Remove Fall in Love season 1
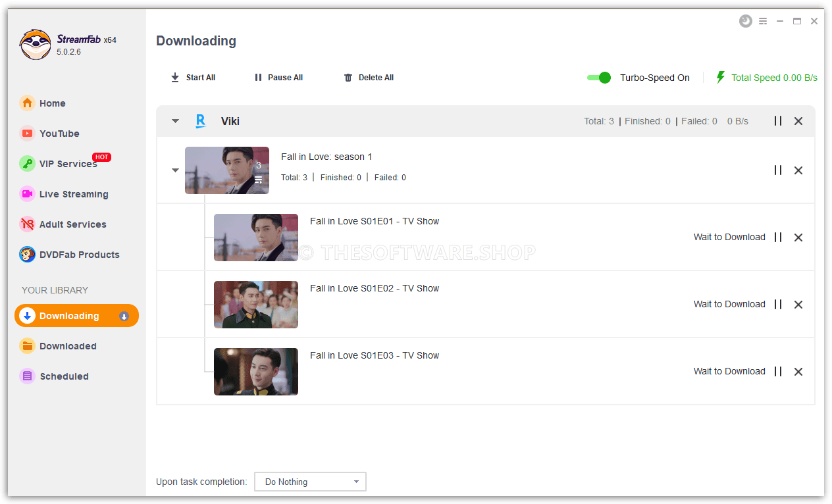Screen dimensions: 832x504 coord(798,170)
